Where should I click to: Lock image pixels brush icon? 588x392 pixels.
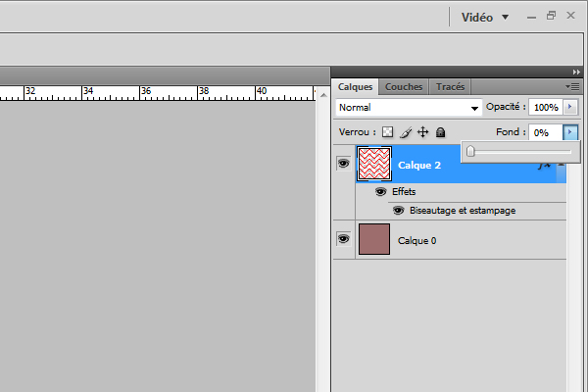click(406, 132)
